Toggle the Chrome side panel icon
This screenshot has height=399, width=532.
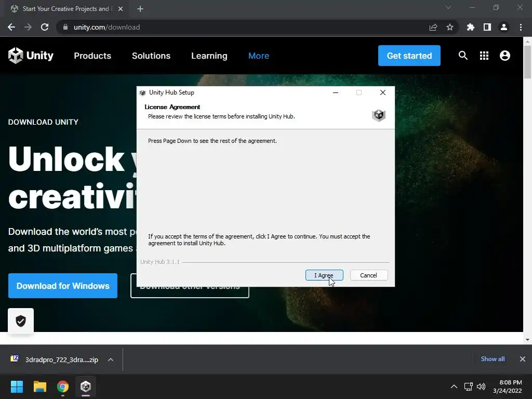[487, 27]
